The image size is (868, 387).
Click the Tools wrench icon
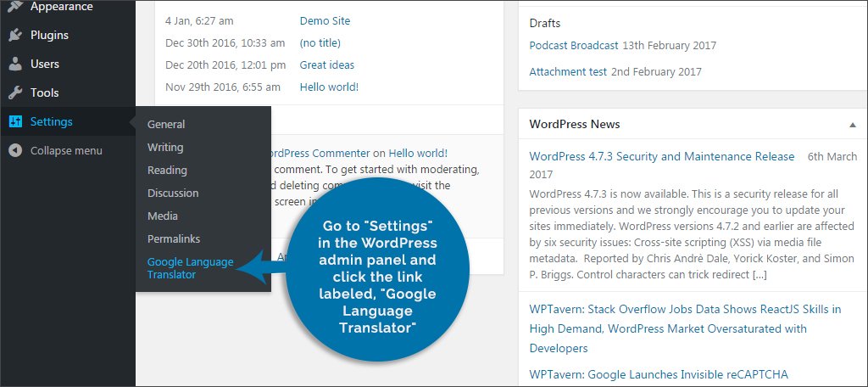[15, 93]
